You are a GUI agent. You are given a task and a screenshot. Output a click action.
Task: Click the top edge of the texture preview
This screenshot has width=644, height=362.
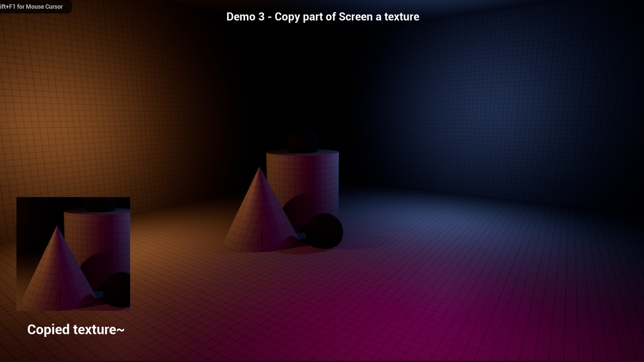pyautogui.click(x=73, y=198)
